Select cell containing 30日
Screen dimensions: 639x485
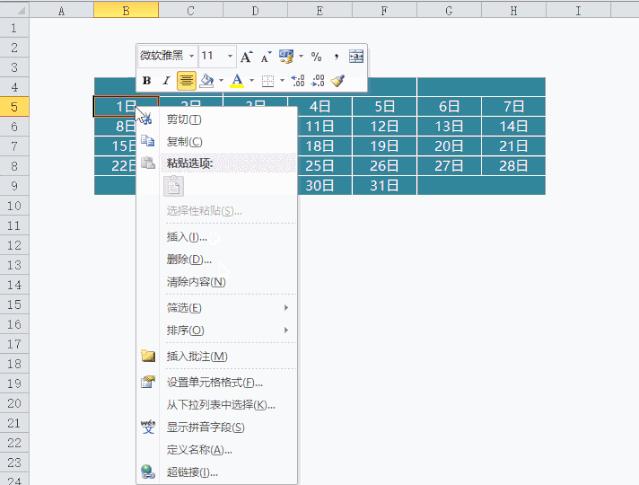pyautogui.click(x=320, y=185)
